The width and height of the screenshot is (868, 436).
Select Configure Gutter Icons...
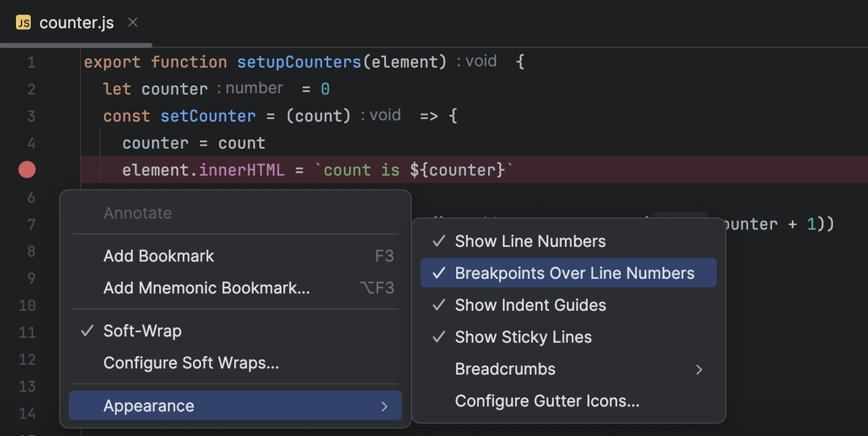coord(546,400)
